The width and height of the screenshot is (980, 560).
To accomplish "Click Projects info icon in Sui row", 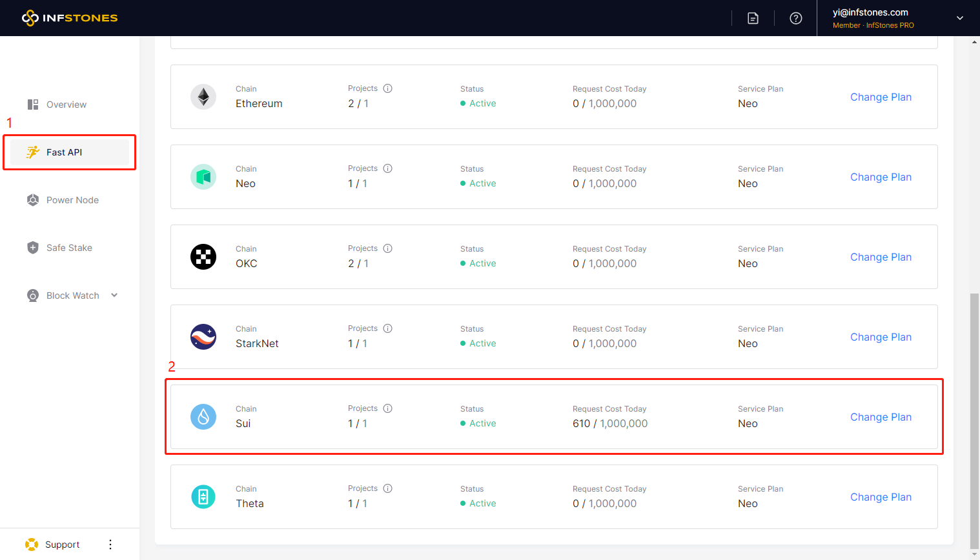I will pos(388,408).
